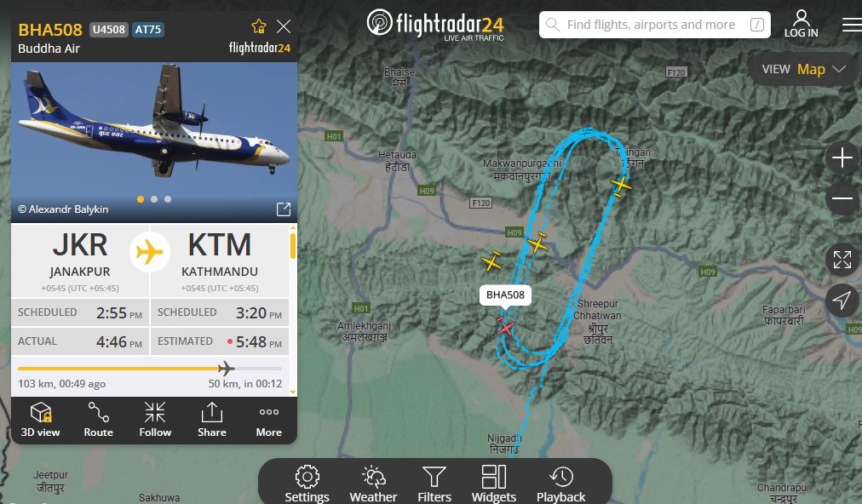
Task: Open the Weather layer panel
Action: pos(373,484)
